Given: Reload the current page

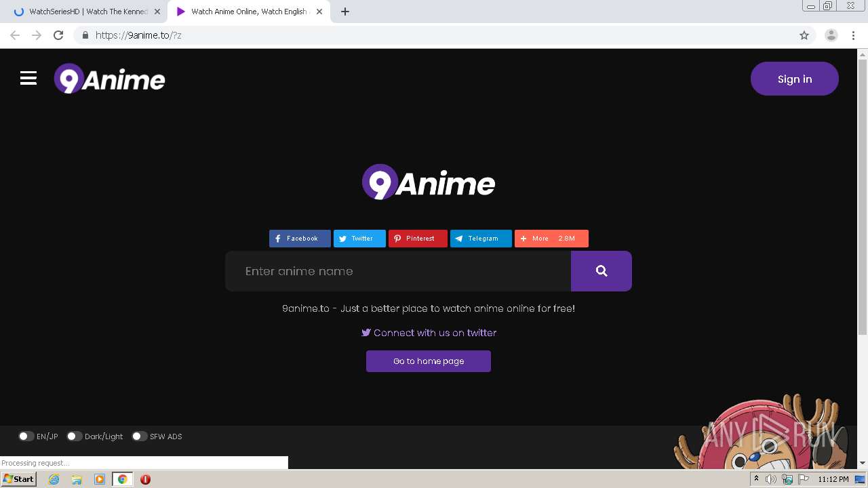Looking at the screenshot, I should [58, 35].
